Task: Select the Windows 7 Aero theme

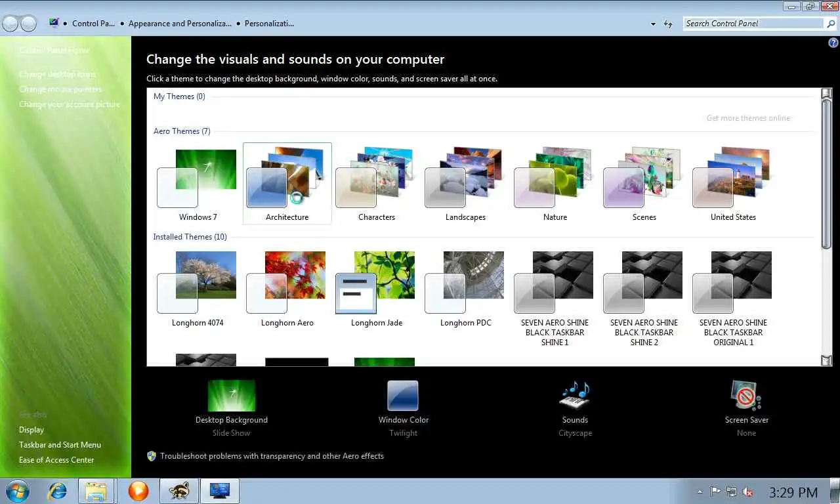Action: click(x=198, y=184)
